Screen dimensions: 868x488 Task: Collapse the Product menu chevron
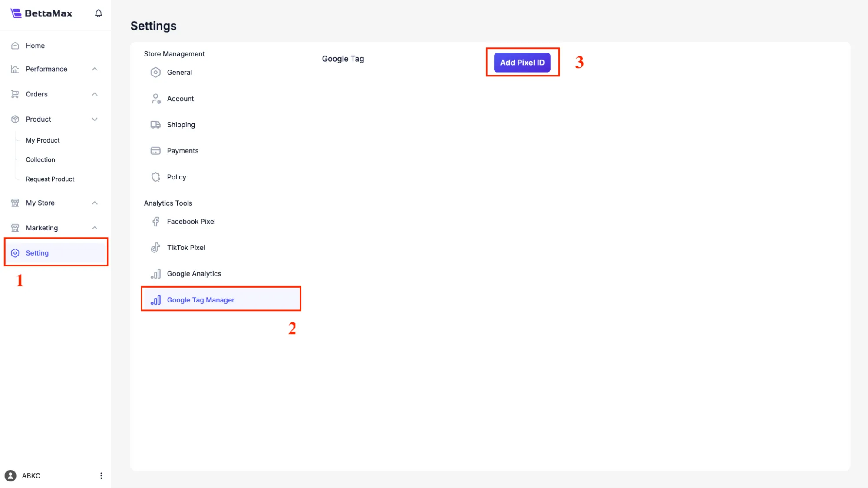tap(95, 120)
